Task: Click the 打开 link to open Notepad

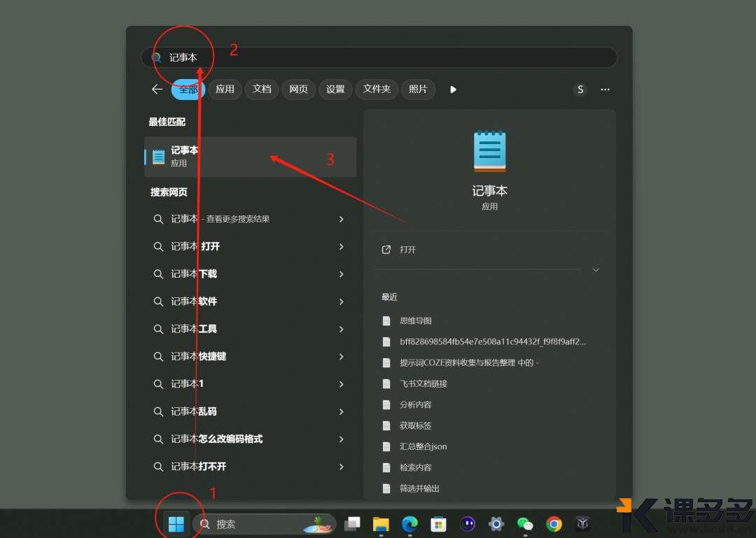Action: pos(408,249)
